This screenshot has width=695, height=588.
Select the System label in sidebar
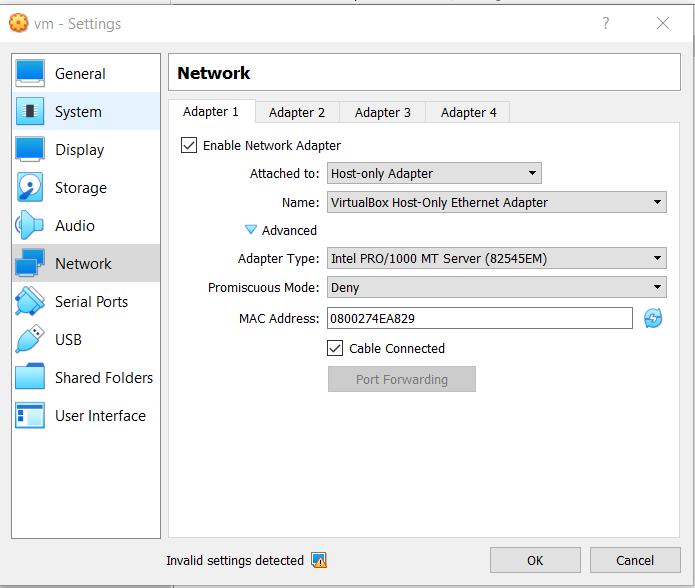78,112
